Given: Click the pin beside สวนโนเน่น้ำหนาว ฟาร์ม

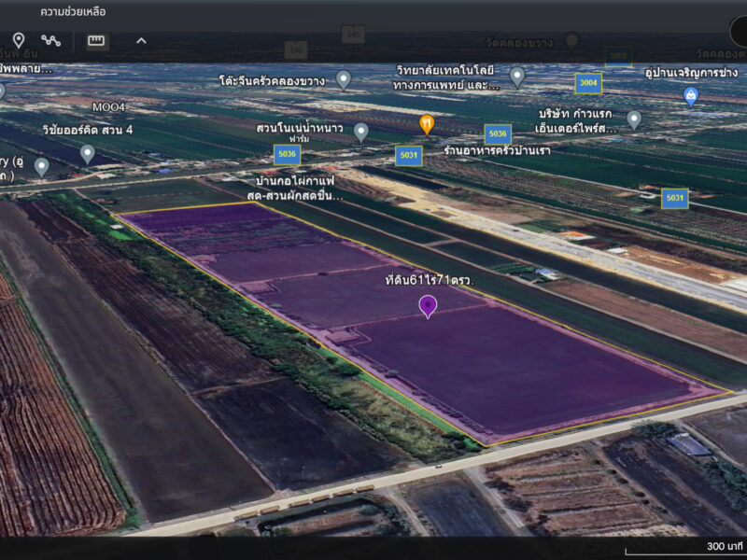Looking at the screenshot, I should [x=361, y=133].
